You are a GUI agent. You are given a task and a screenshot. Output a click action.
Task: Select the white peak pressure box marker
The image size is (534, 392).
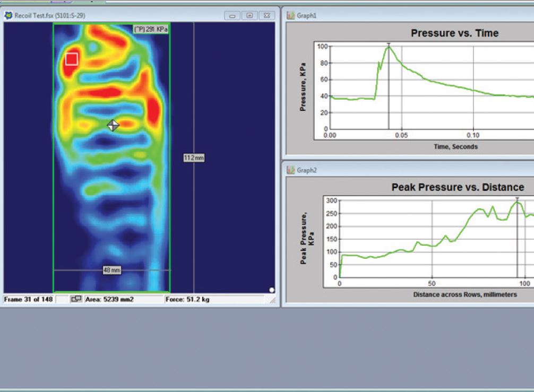tap(72, 59)
